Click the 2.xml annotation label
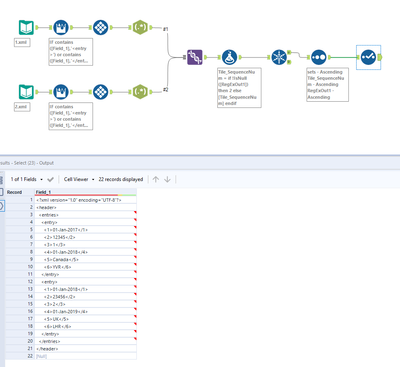The height and width of the screenshot is (367, 400). coord(22,107)
